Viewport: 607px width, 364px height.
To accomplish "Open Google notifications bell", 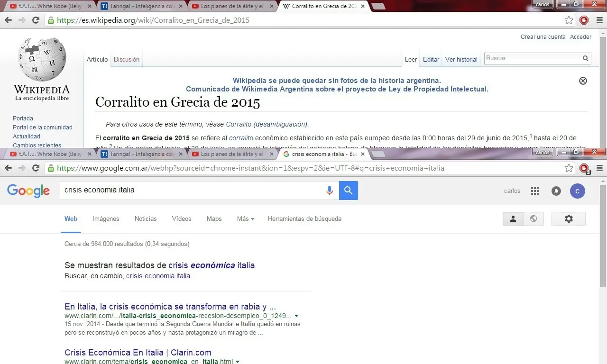I will coord(556,191).
